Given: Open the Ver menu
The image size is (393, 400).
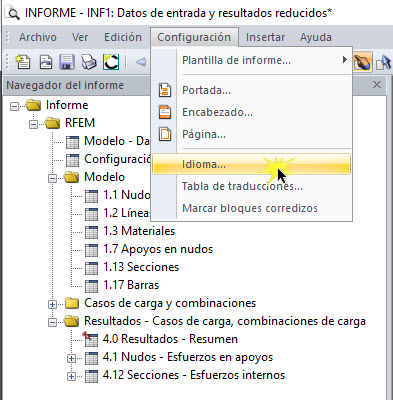Looking at the screenshot, I should tap(80, 37).
